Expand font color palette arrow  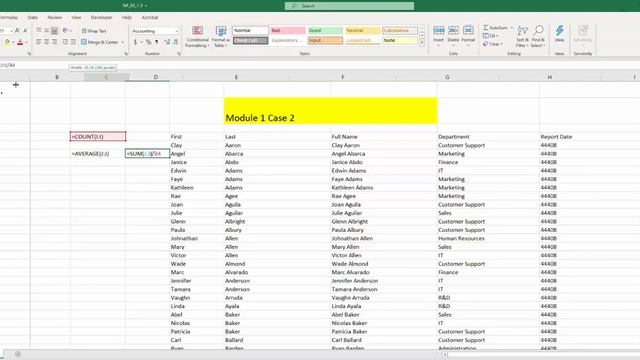click(27, 42)
